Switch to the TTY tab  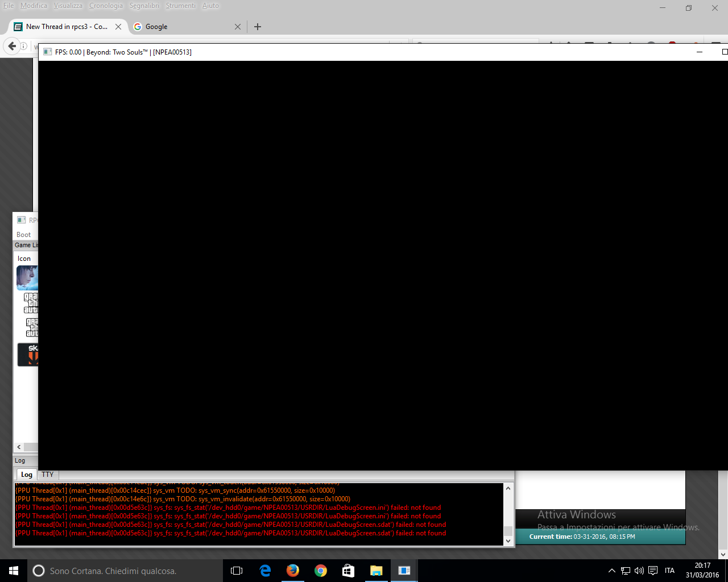tap(48, 475)
